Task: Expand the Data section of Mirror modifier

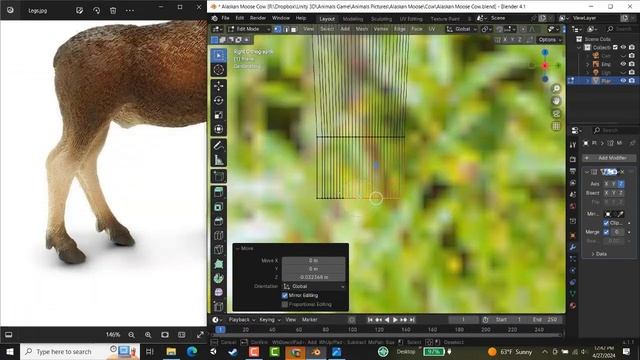Action: coord(599,254)
